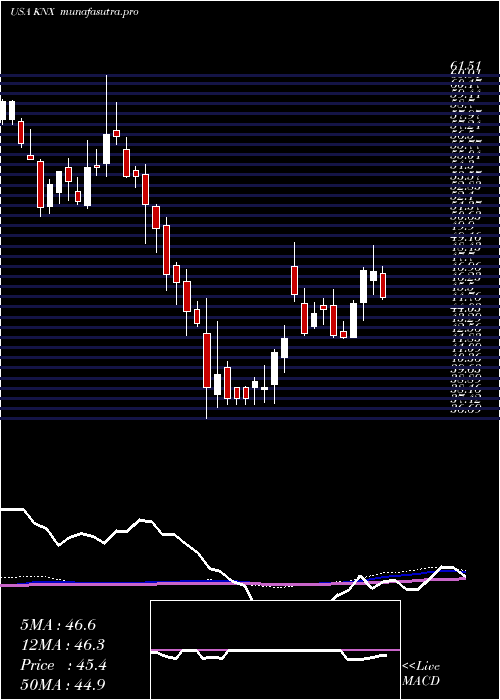
Task: Click inside the MACD inset chart box
Action: (275, 650)
